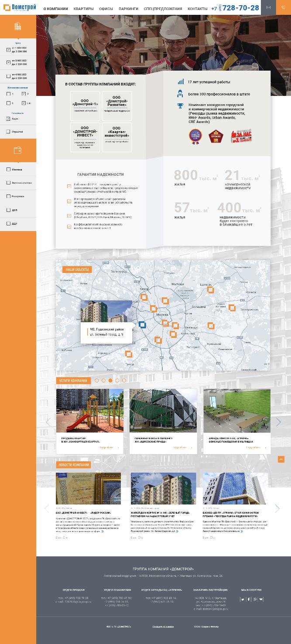The height and width of the screenshot is (644, 291).
Task: Open the Google Plus icon in footer
Action: [x=255, y=599]
